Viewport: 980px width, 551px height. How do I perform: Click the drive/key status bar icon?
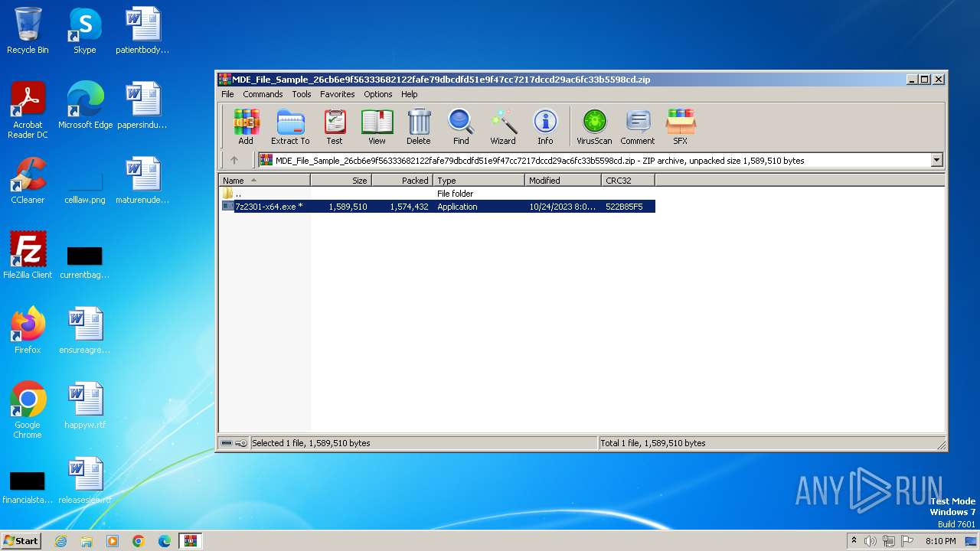pos(234,443)
